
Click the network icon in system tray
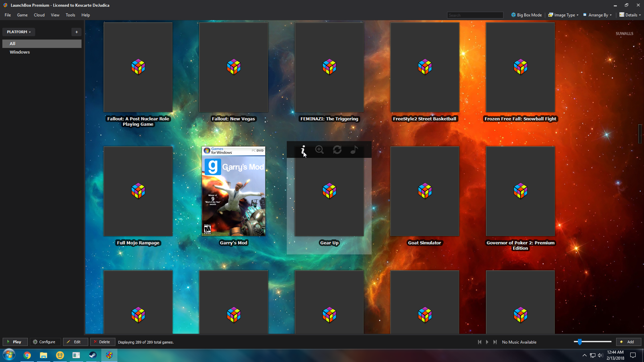[x=593, y=355]
